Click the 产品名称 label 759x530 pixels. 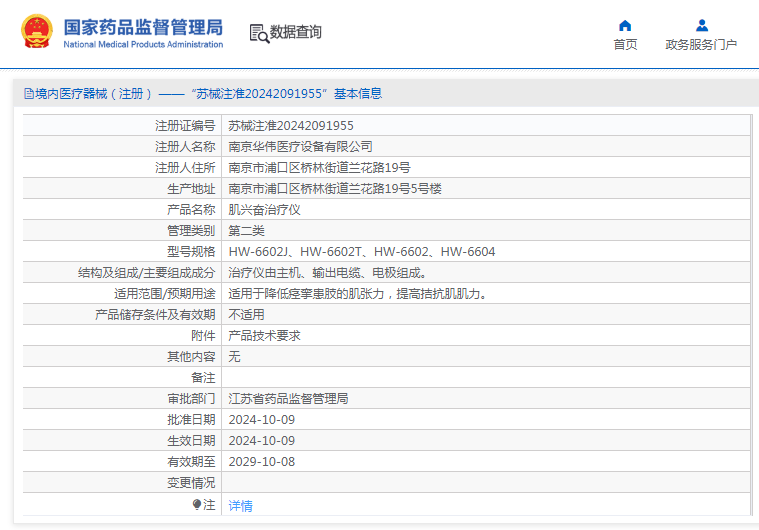click(x=191, y=210)
